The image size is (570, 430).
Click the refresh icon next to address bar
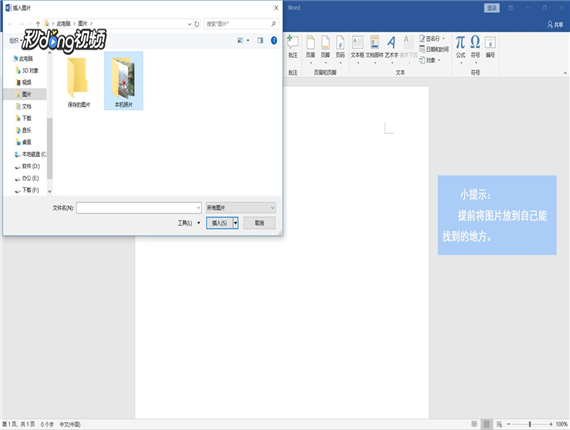pos(197,24)
